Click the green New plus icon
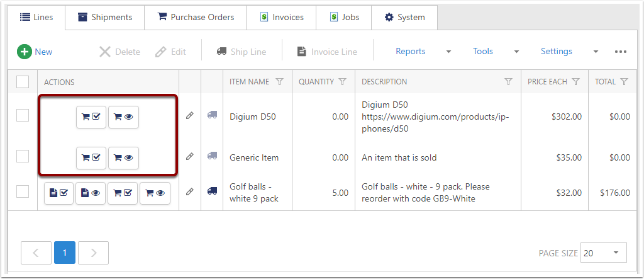Image resolution: width=644 pixels, height=279 pixels. 24,52
